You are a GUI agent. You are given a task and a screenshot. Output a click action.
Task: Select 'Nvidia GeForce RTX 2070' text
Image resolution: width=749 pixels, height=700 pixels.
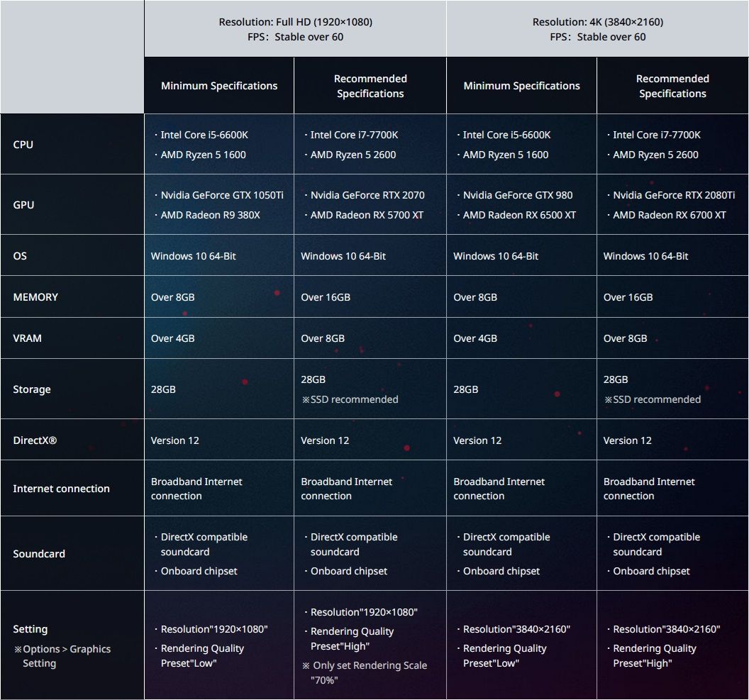tap(367, 195)
